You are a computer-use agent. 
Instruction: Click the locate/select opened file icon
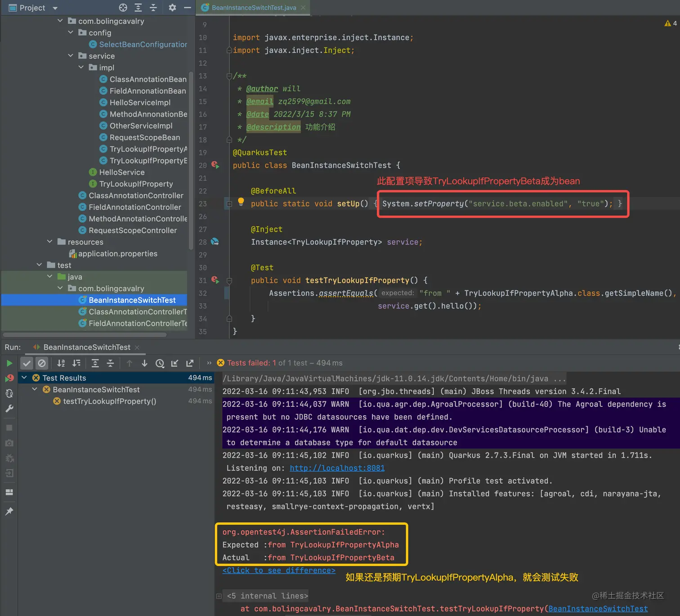tap(123, 8)
